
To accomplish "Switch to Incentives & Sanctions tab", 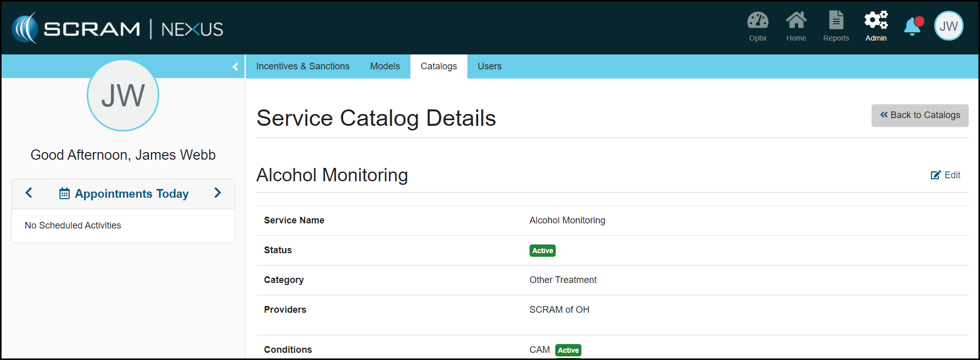I will click(303, 66).
